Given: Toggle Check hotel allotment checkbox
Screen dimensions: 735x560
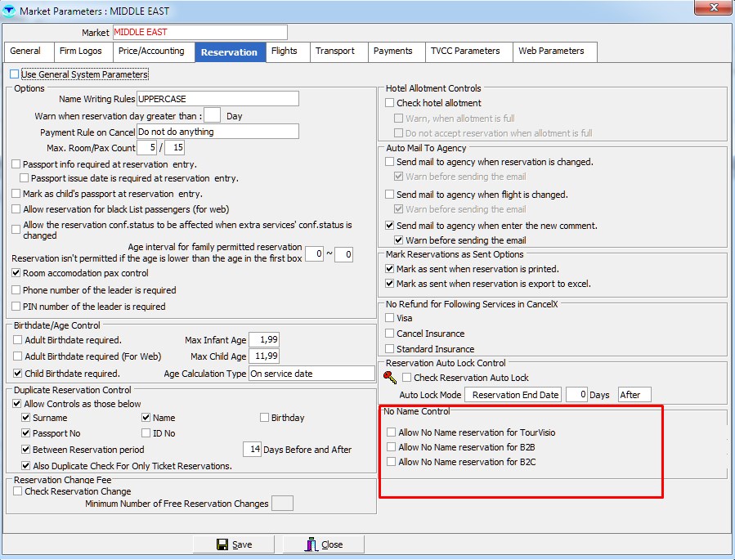Looking at the screenshot, I should (x=390, y=103).
